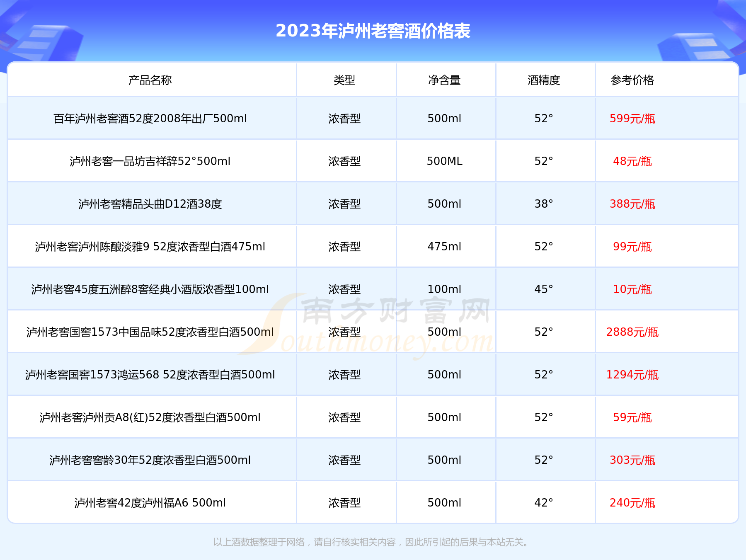746x560 pixels.
Task: Click the price 240元/瓶
Action: pyautogui.click(x=632, y=503)
